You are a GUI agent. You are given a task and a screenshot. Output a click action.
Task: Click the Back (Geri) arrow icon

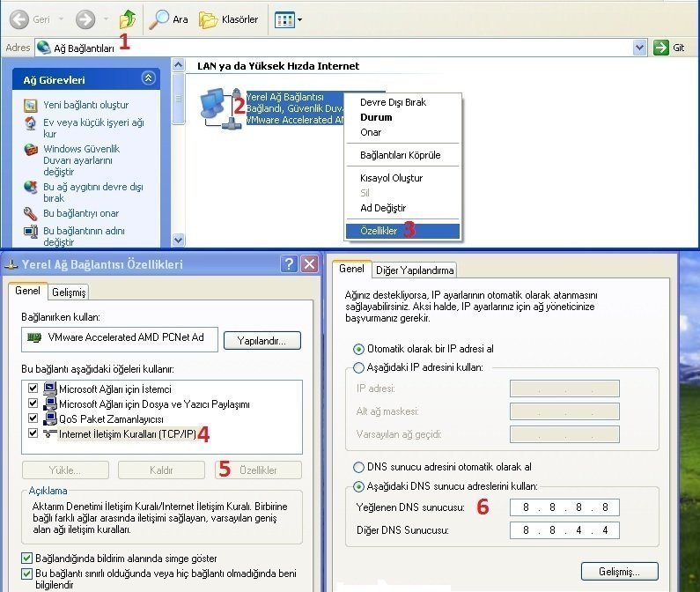[18, 19]
